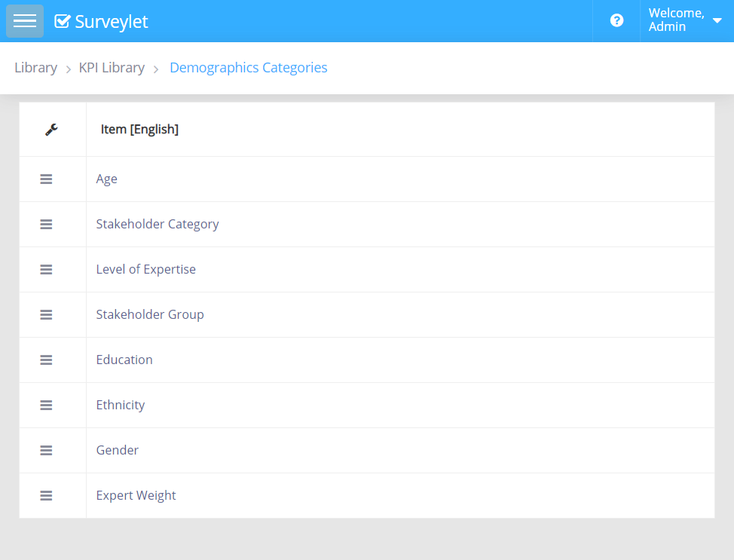
Task: Click the help question mark icon
Action: (616, 21)
